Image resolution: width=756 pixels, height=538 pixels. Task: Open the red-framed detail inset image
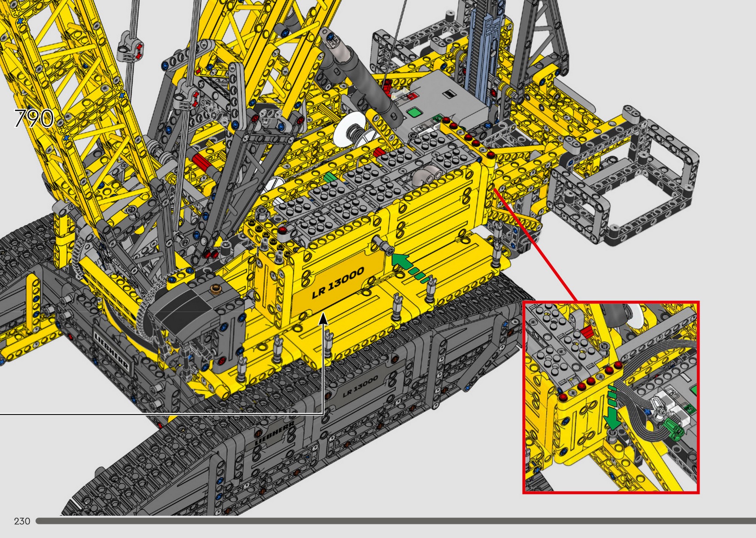[x=611, y=397]
